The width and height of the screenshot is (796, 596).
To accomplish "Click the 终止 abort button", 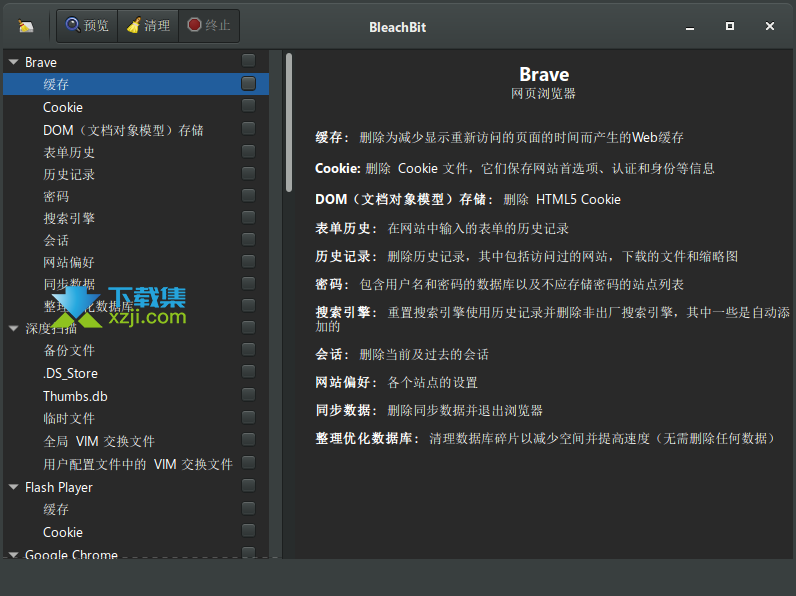I will [209, 25].
